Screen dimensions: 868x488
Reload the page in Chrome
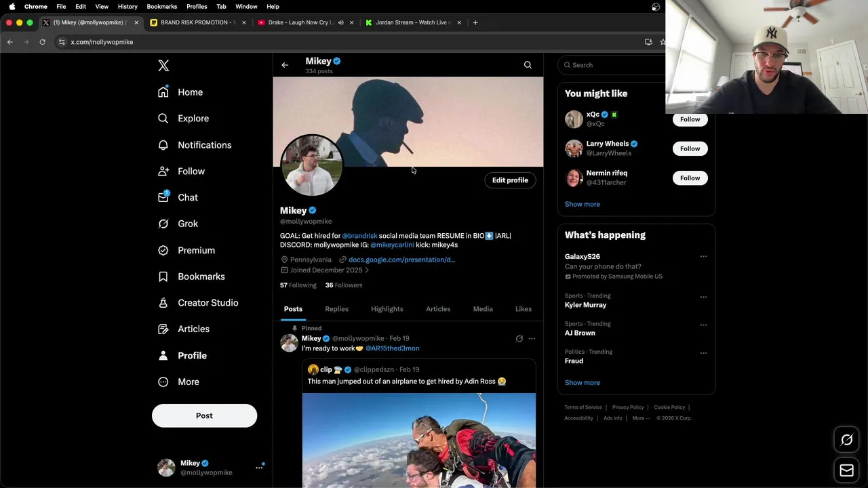(42, 42)
